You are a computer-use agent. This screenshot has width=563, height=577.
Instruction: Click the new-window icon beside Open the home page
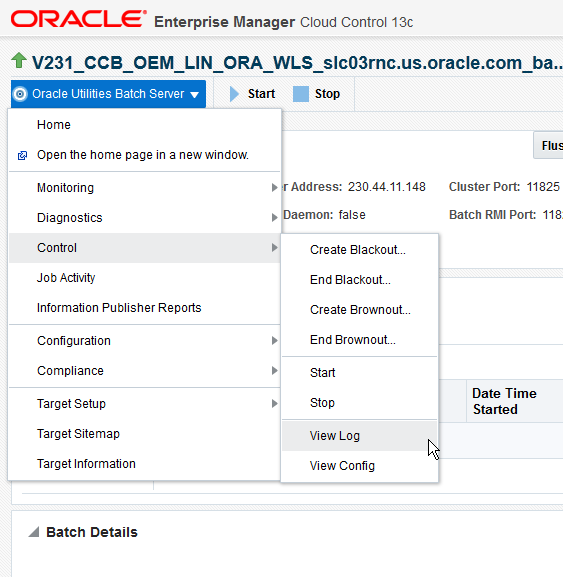(22, 156)
